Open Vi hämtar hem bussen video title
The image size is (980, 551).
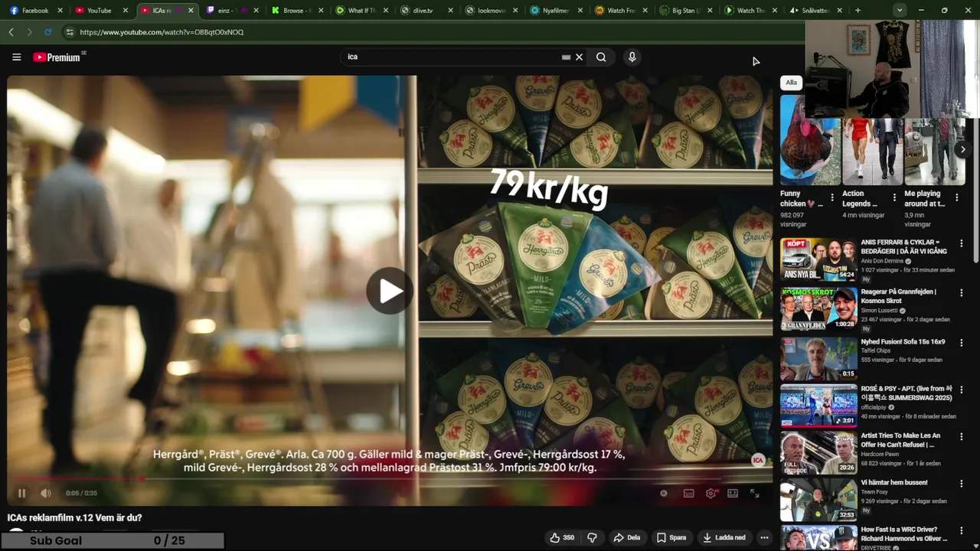click(x=893, y=483)
